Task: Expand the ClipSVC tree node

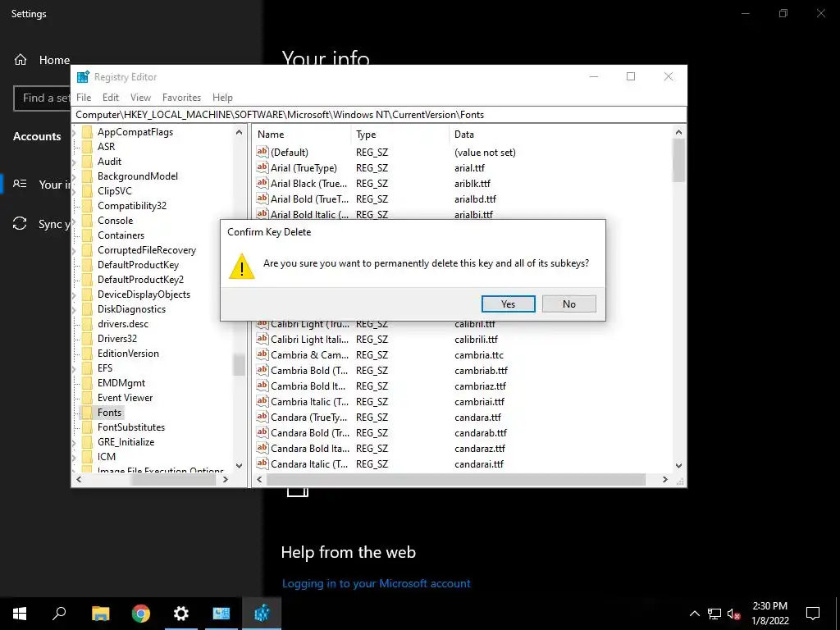Action: click(x=75, y=190)
